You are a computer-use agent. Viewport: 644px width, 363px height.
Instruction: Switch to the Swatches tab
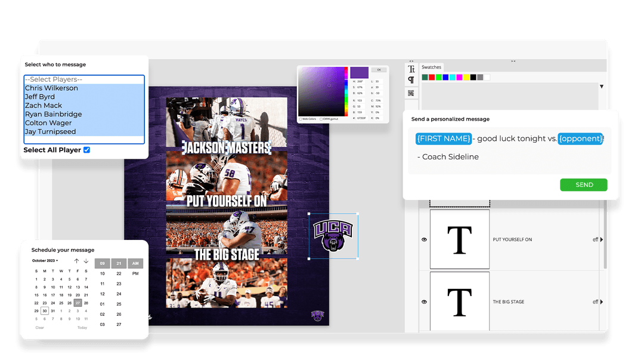point(432,67)
